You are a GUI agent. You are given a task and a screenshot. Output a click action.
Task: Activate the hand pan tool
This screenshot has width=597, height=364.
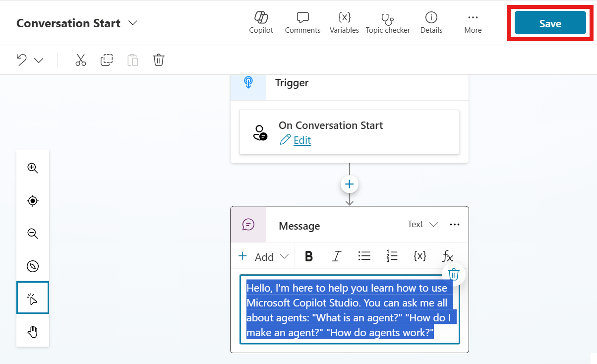pyautogui.click(x=33, y=331)
